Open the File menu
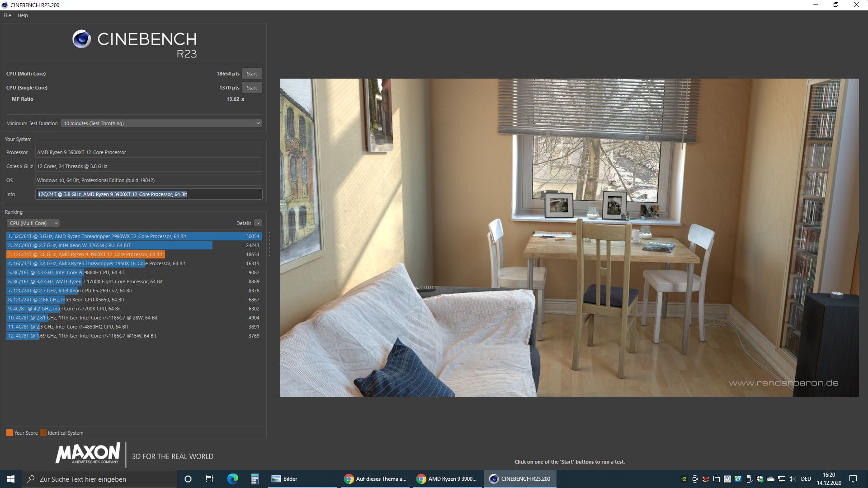This screenshot has height=488, width=868. click(7, 15)
